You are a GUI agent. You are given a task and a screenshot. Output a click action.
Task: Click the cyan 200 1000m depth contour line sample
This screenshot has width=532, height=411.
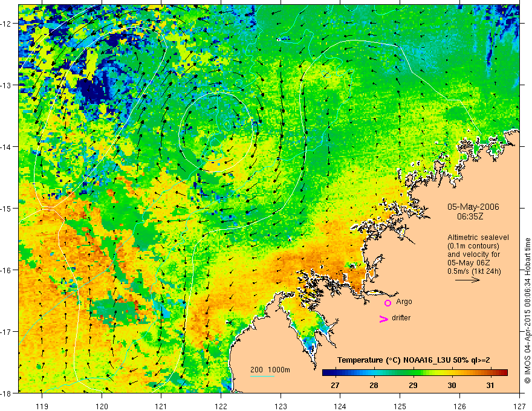pos(262,376)
